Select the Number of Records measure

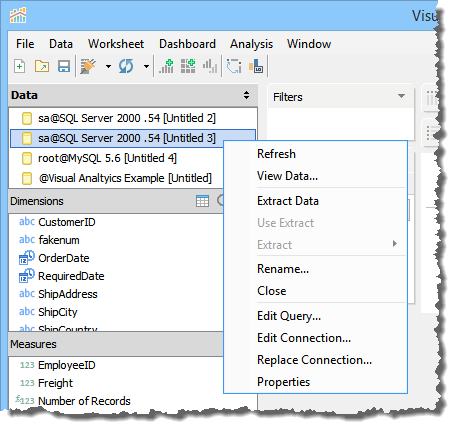84,401
